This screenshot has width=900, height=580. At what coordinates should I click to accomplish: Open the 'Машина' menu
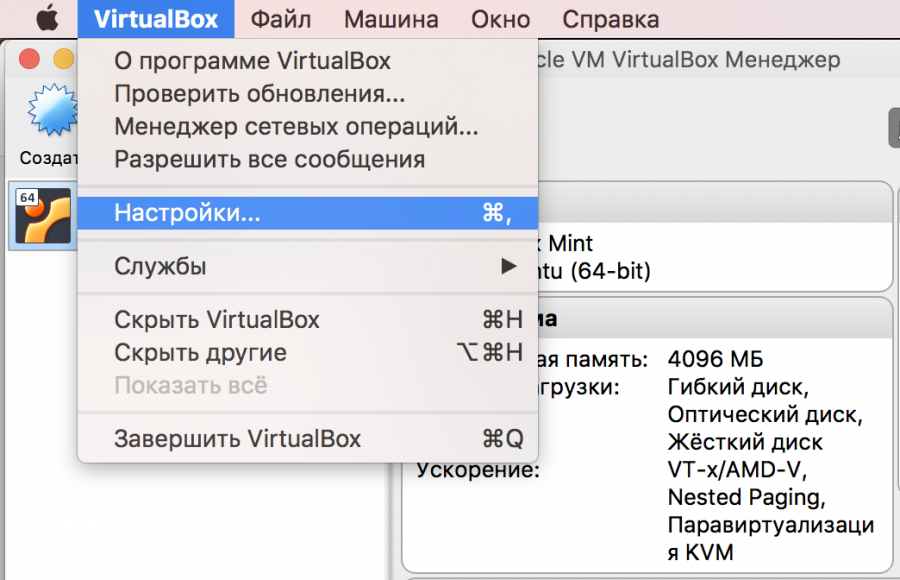pyautogui.click(x=390, y=19)
